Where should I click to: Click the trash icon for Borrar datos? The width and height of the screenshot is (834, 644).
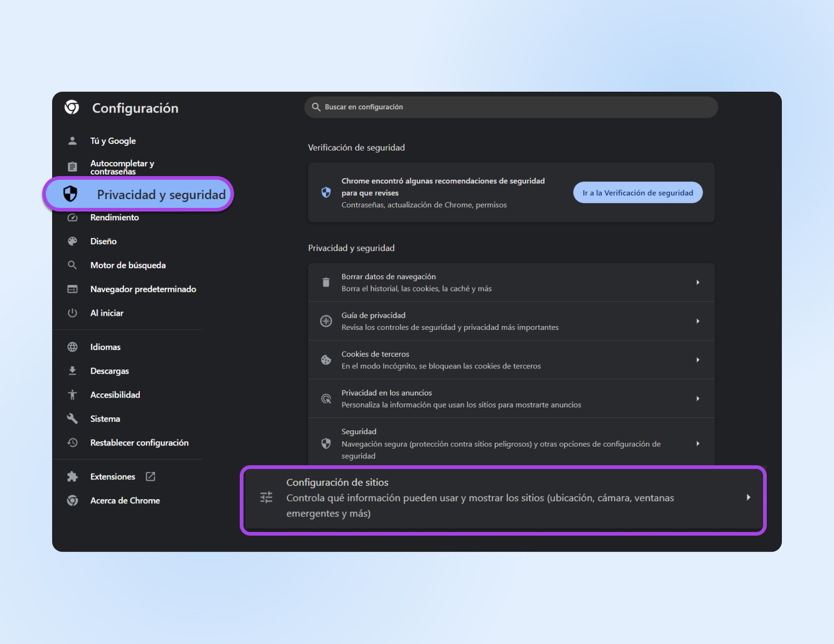(326, 282)
